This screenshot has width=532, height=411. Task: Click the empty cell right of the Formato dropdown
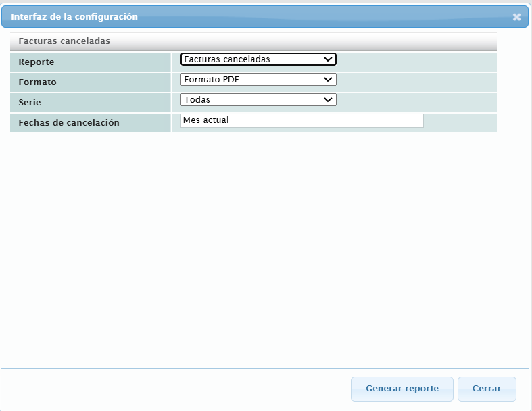pos(416,80)
